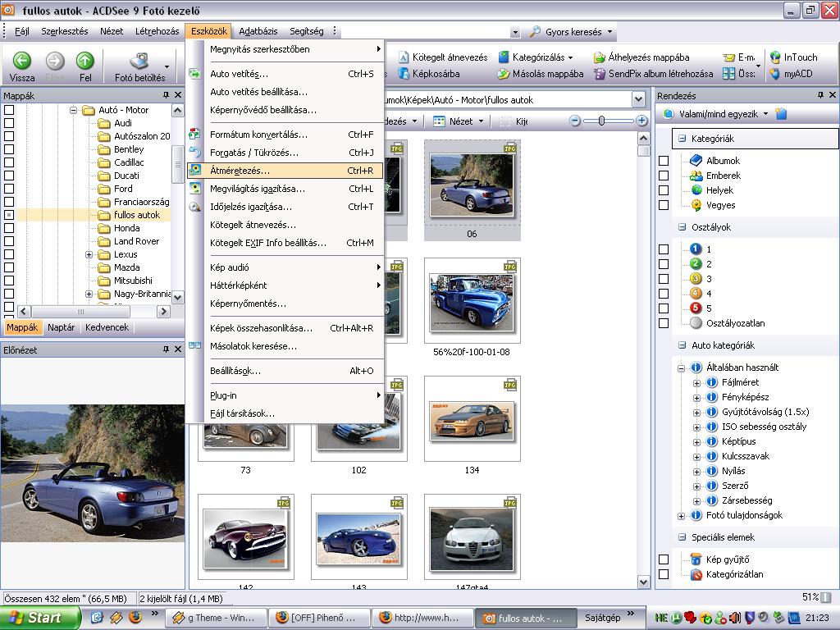The width and height of the screenshot is (840, 630).
Task: Click the InTouch toolbar icon
Action: pos(775,57)
